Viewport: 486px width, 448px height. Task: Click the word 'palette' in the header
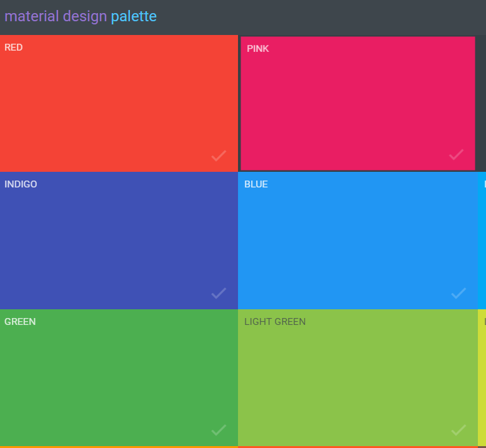coord(134,16)
